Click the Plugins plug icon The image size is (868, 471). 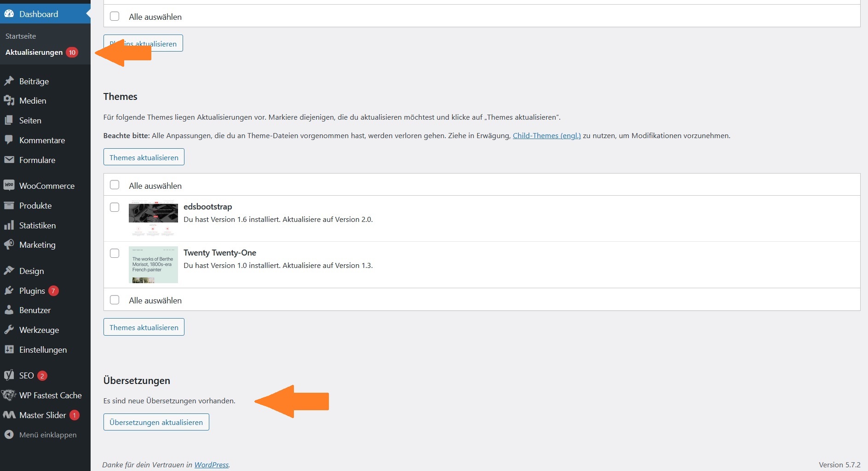tap(9, 291)
